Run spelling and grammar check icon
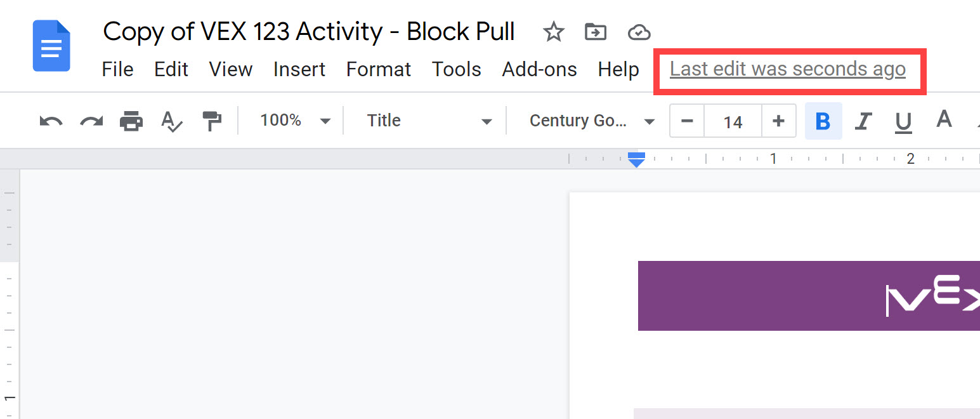The image size is (980, 419). tap(171, 121)
